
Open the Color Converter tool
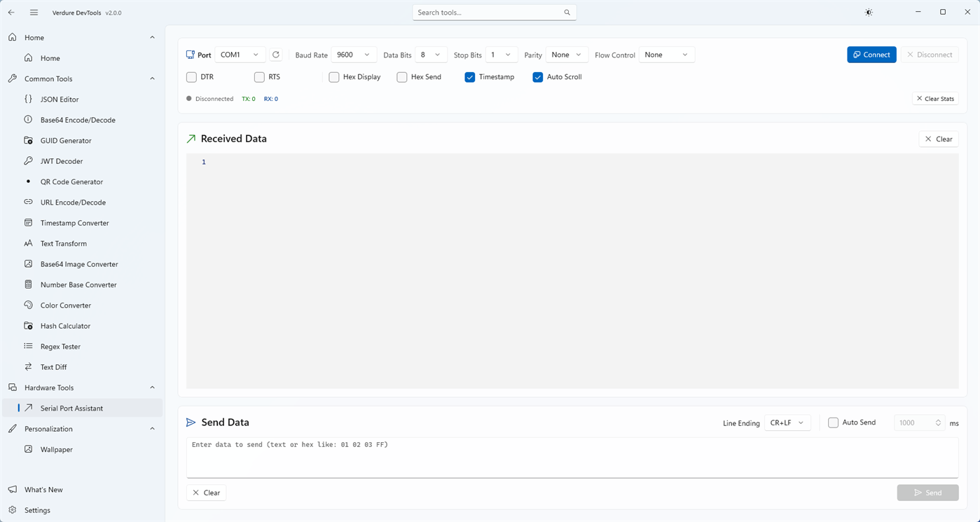65,305
